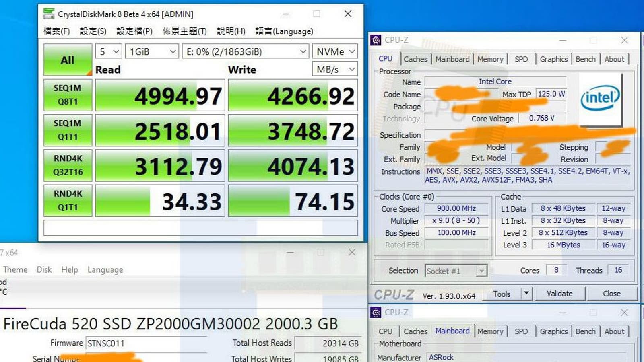Click the CPU-Z icon in the lower CPU-Z title bar
The height and width of the screenshot is (362, 644).
(x=376, y=313)
